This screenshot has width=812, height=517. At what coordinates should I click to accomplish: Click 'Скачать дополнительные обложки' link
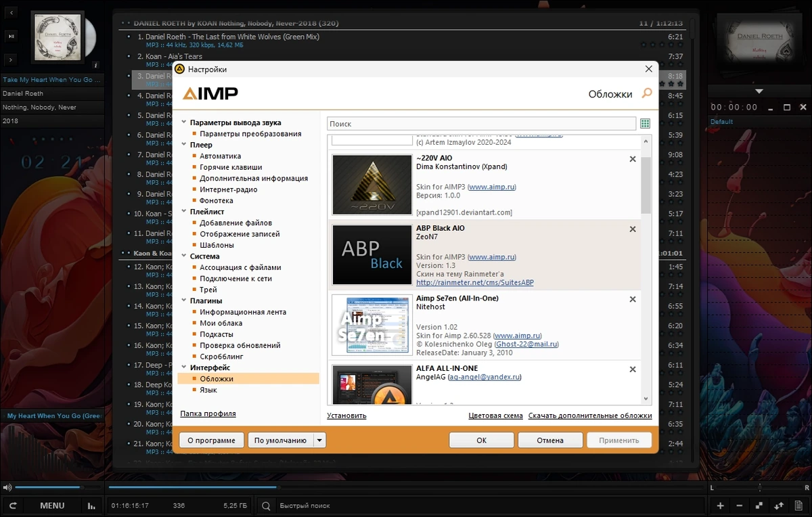tap(590, 415)
